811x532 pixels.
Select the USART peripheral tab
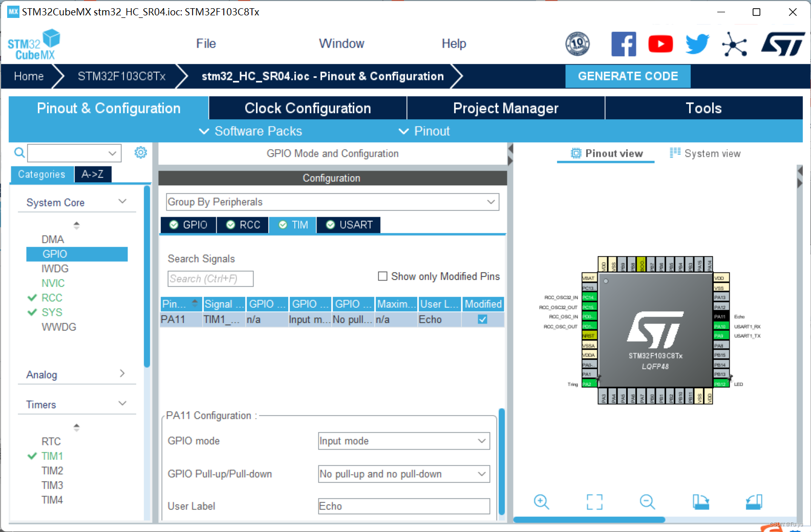tap(349, 225)
